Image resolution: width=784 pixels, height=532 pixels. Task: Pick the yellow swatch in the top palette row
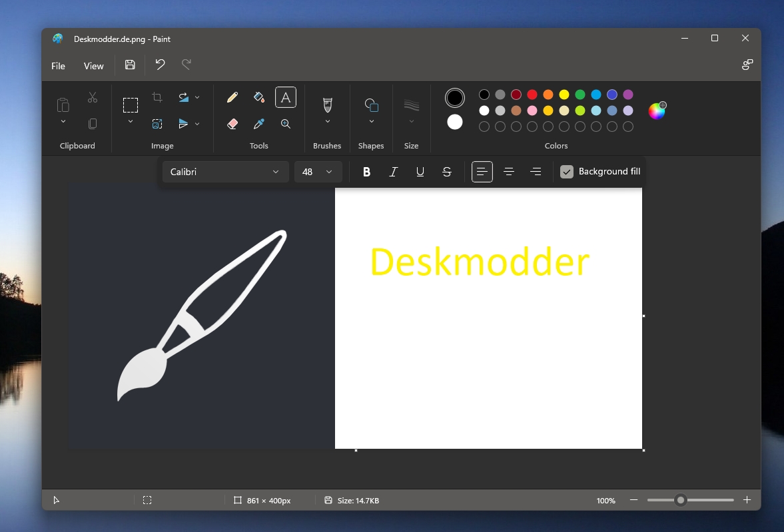tap(564, 95)
